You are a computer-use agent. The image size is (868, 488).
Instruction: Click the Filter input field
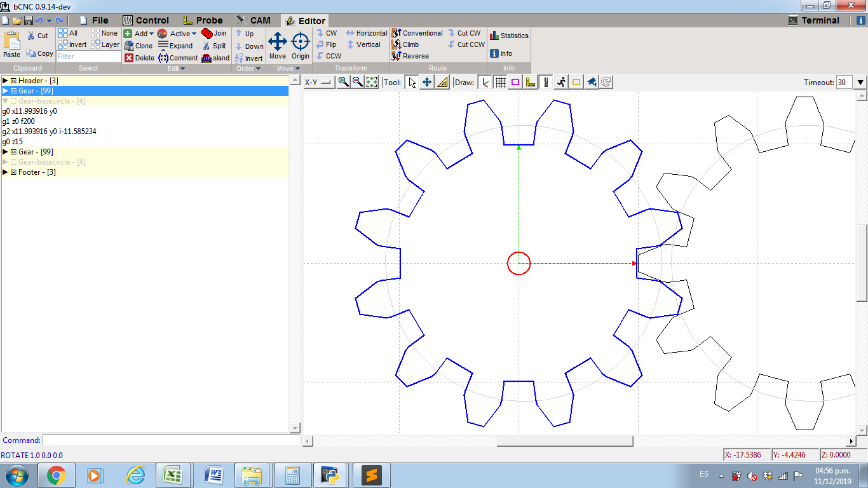[x=88, y=57]
